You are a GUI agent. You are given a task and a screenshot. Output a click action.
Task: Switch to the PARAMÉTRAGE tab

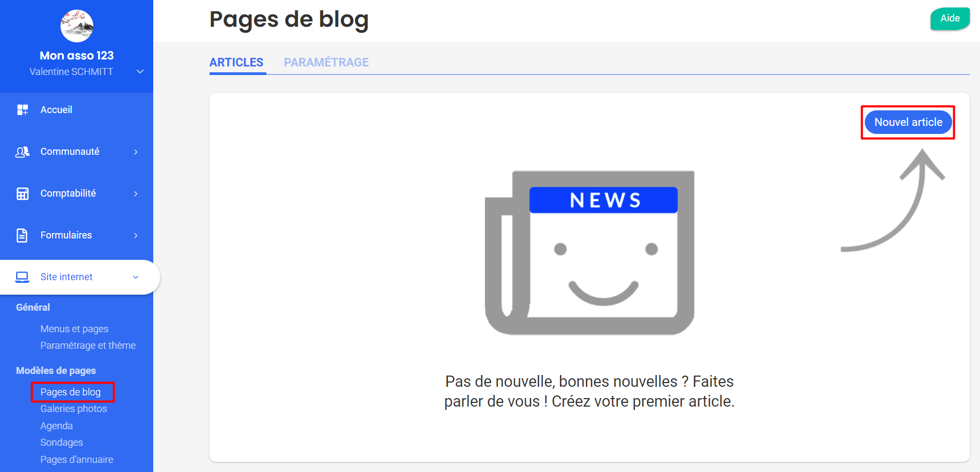(326, 63)
